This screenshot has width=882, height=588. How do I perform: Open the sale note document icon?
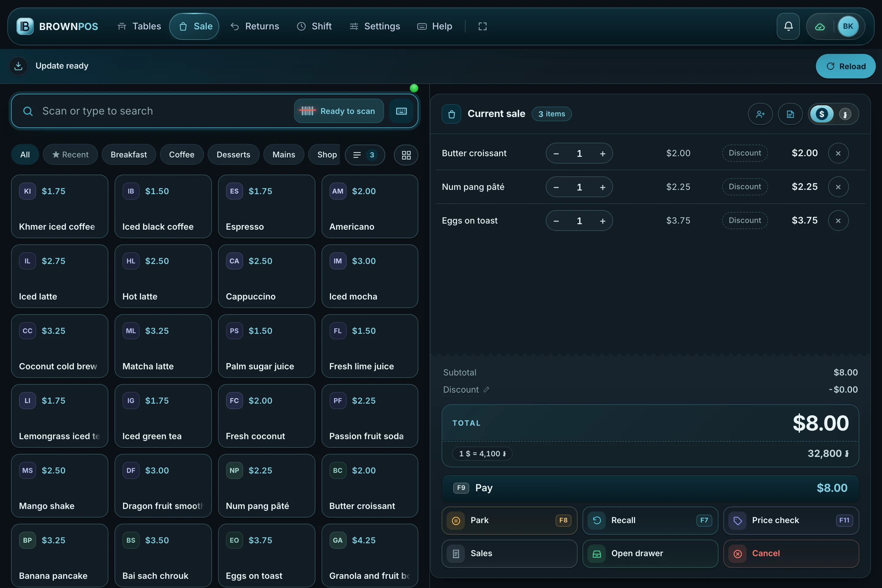pyautogui.click(x=790, y=114)
